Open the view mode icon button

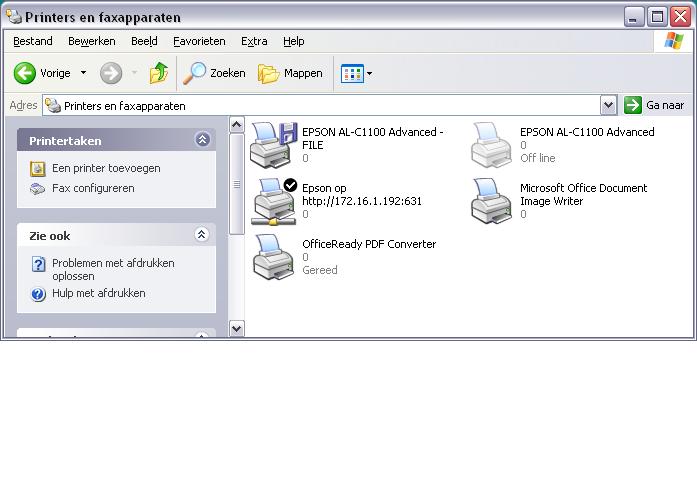coord(352,73)
